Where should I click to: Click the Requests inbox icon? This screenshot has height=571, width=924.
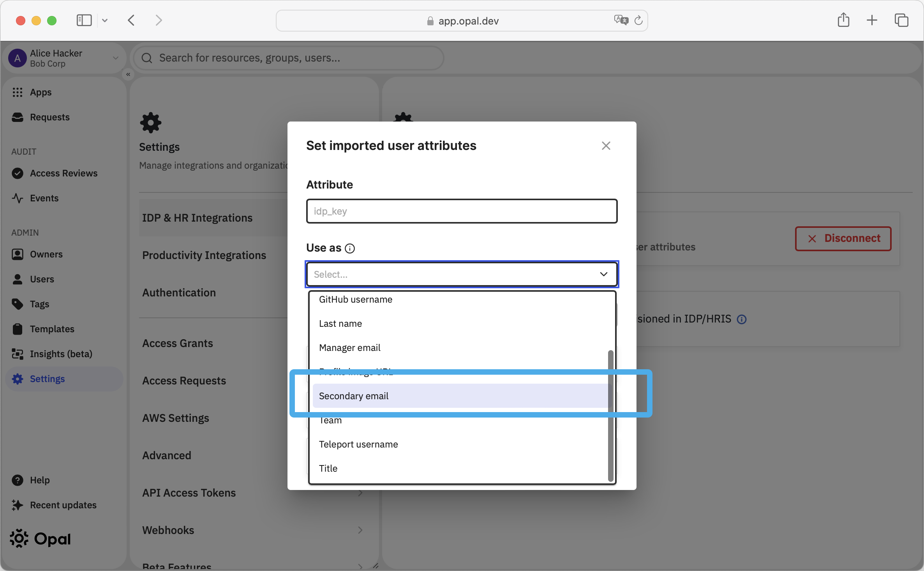(18, 117)
